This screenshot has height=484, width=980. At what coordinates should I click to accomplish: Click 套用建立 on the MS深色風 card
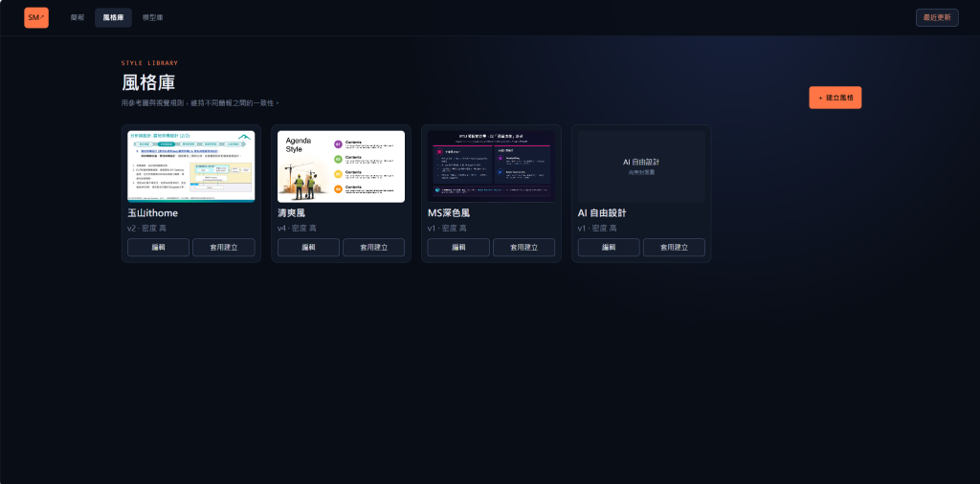523,248
